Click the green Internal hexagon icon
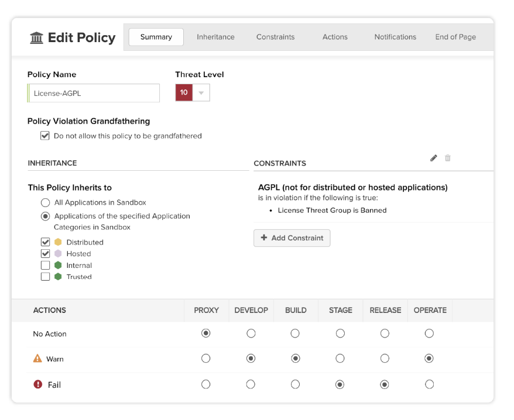This screenshot has height=420, width=514. (x=58, y=265)
